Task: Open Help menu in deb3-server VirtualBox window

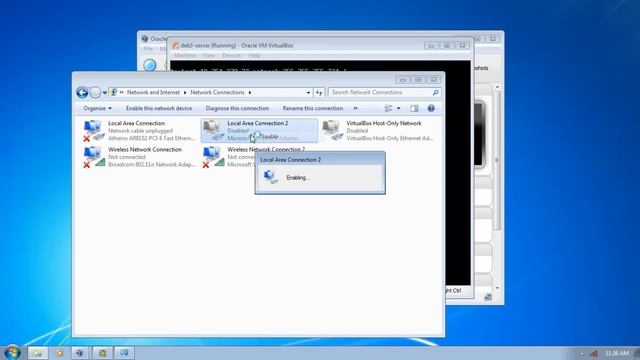Action: (254, 56)
